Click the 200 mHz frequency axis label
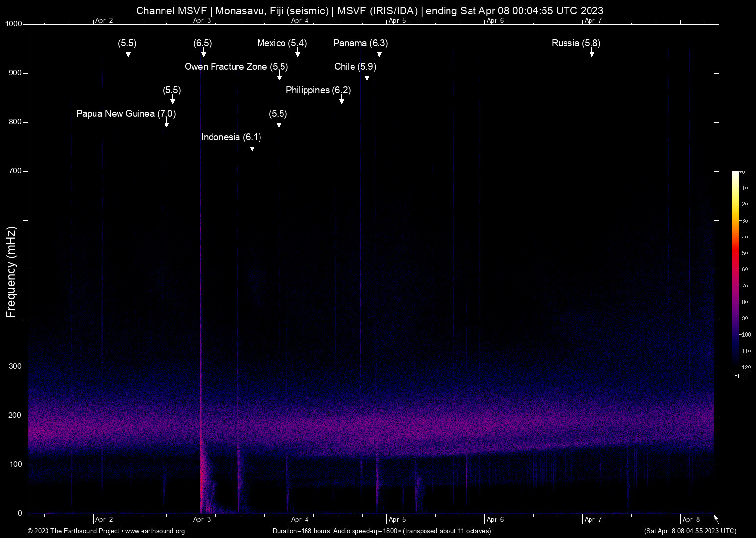The image size is (756, 538). [15, 416]
